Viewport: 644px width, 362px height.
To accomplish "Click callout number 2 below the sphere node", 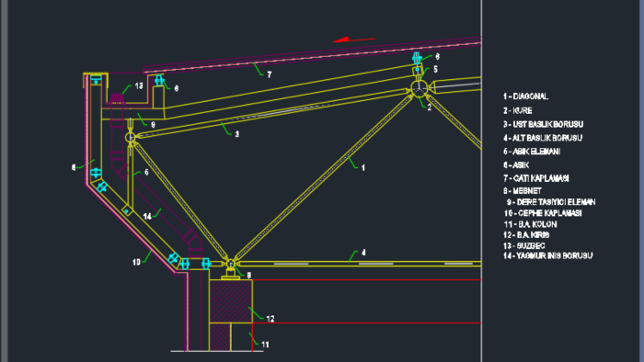I will coord(430,107).
